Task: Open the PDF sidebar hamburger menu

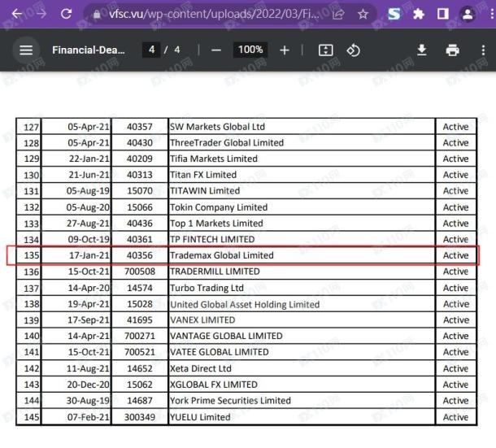Action: coord(26,50)
